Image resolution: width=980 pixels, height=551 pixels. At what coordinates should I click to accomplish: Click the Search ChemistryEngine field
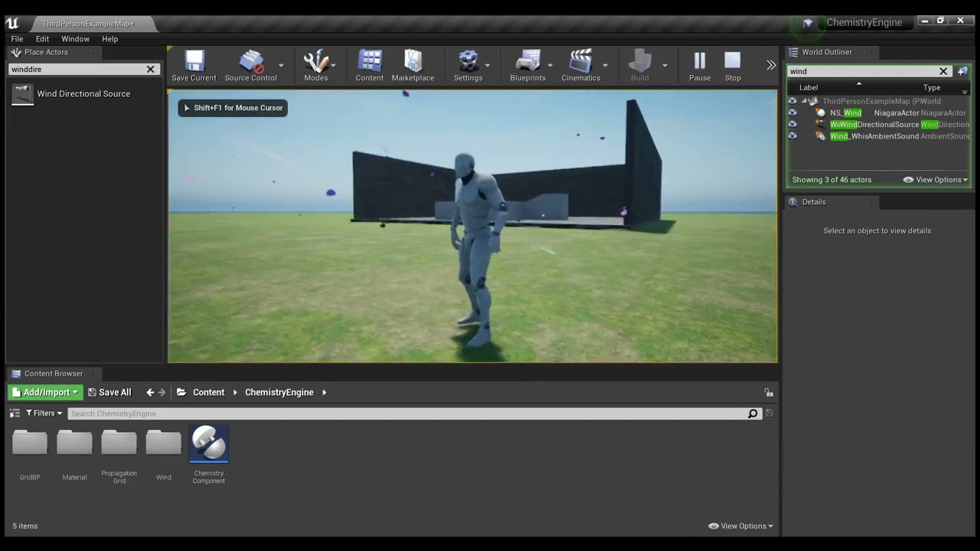pyautogui.click(x=407, y=413)
